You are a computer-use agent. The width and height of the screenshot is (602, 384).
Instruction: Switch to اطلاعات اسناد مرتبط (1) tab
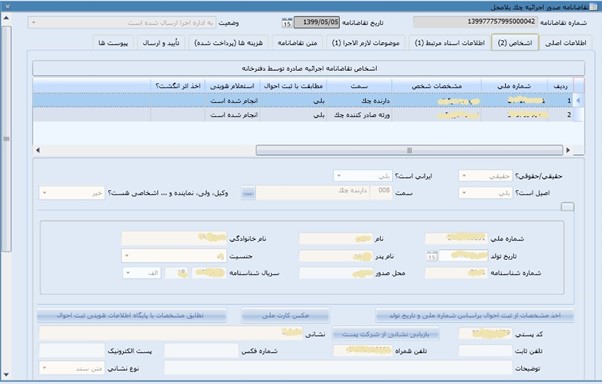click(x=450, y=43)
